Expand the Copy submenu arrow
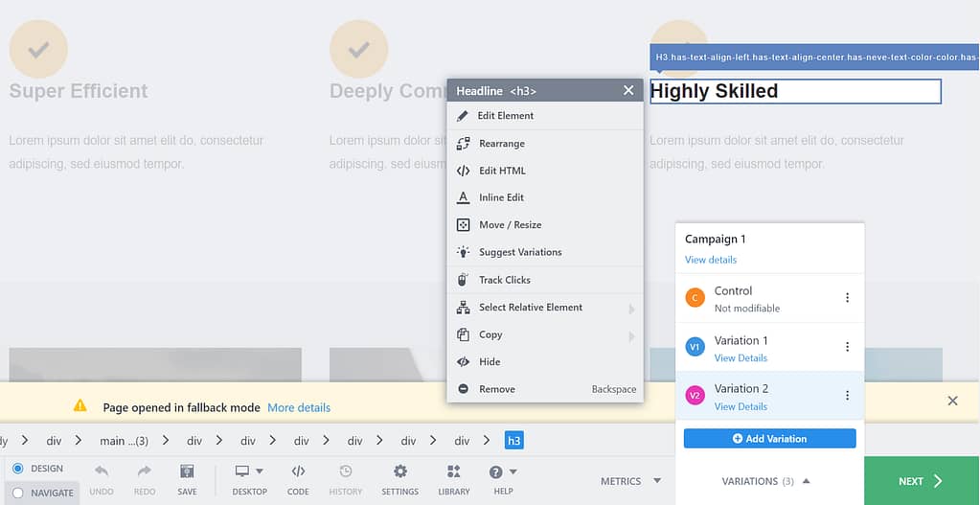980x505 pixels. (x=631, y=336)
